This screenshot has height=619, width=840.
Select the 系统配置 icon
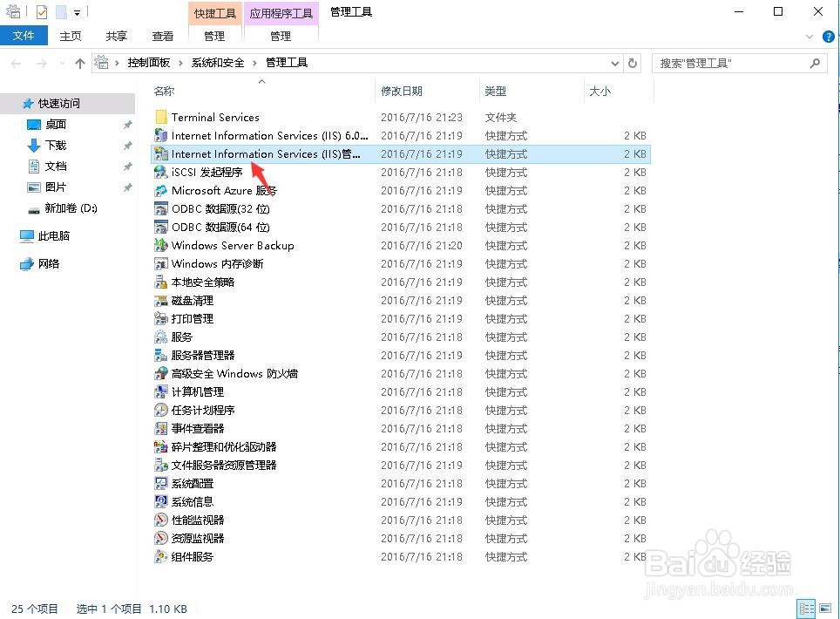click(161, 483)
